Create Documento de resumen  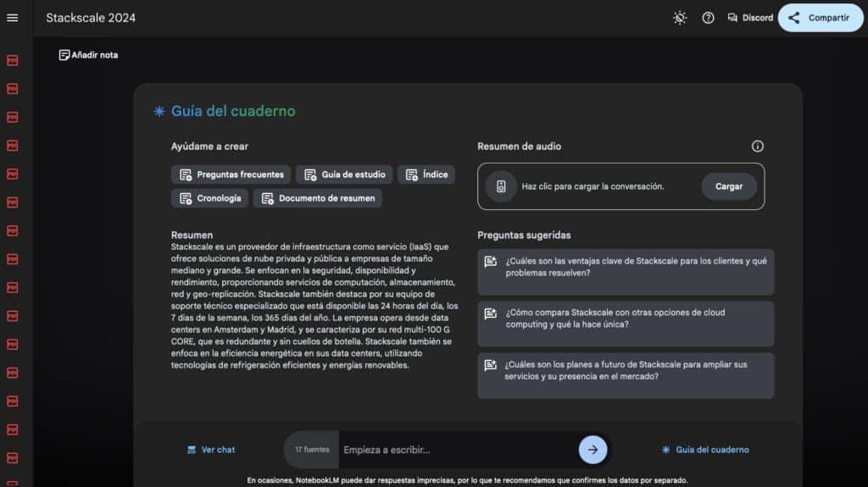(x=317, y=198)
